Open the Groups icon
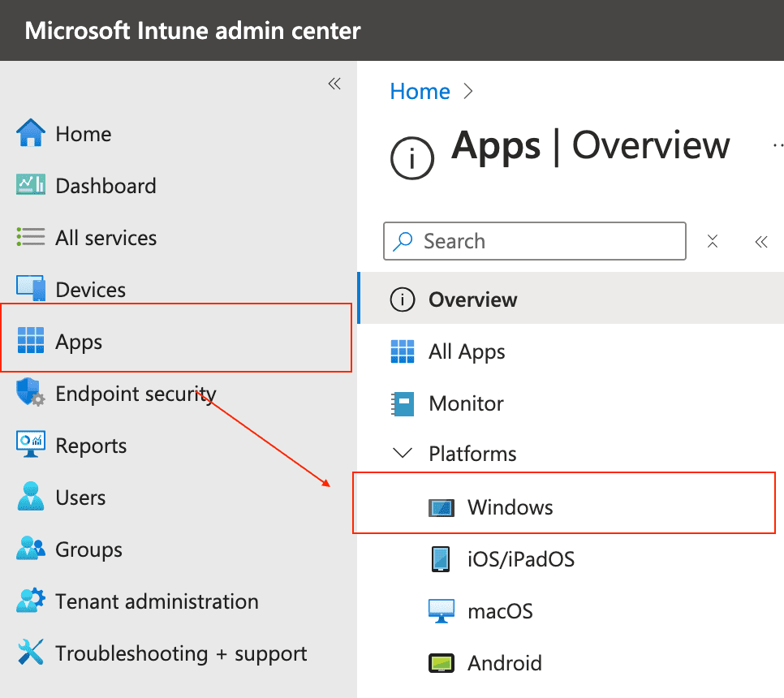 click(x=29, y=549)
